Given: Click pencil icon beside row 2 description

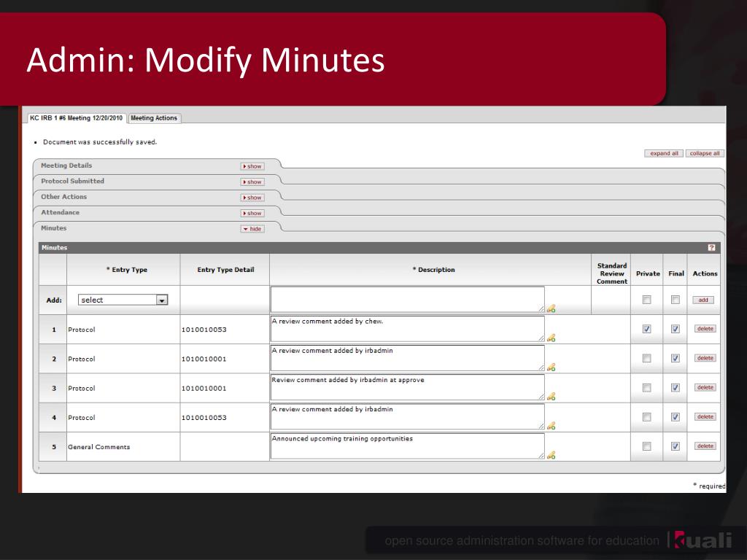Looking at the screenshot, I should pyautogui.click(x=551, y=367).
